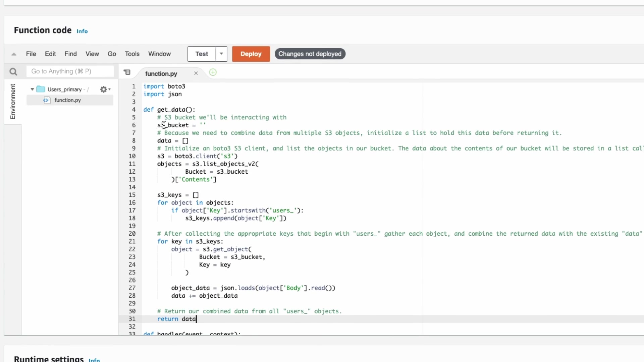
Task: Close the function.py tab
Action: click(196, 73)
